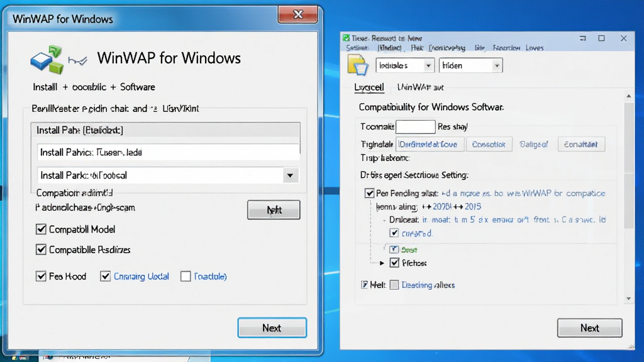Toggle the Sast checkbox in right window
644x362 pixels.
coord(394,249)
